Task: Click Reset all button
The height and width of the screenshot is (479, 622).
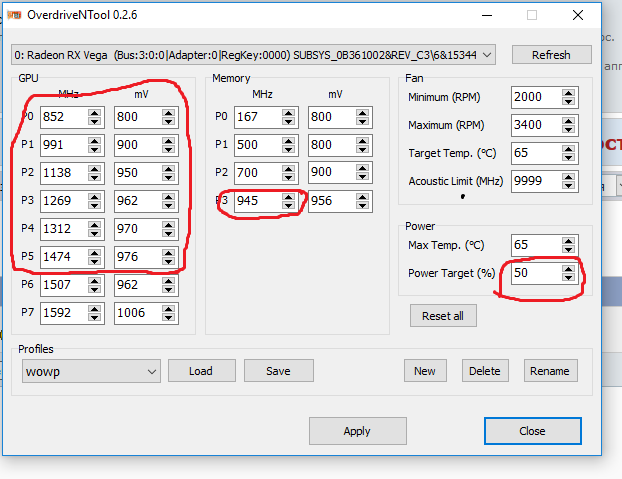Action: pos(443,316)
